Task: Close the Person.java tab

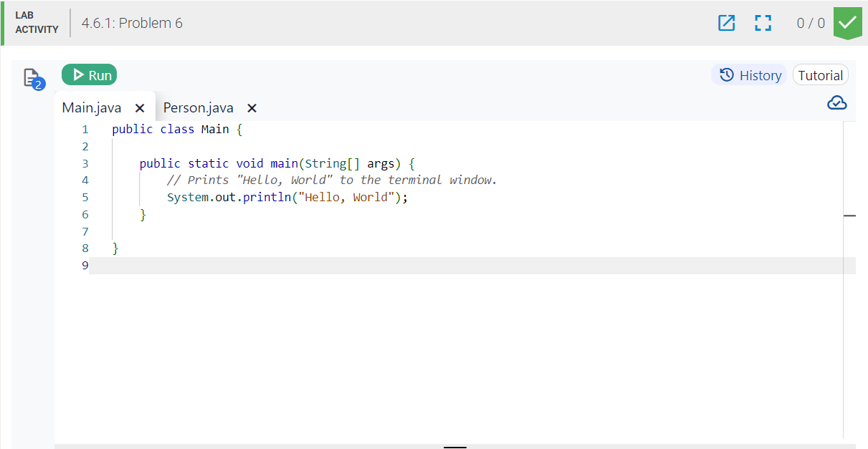Action: 252,107
